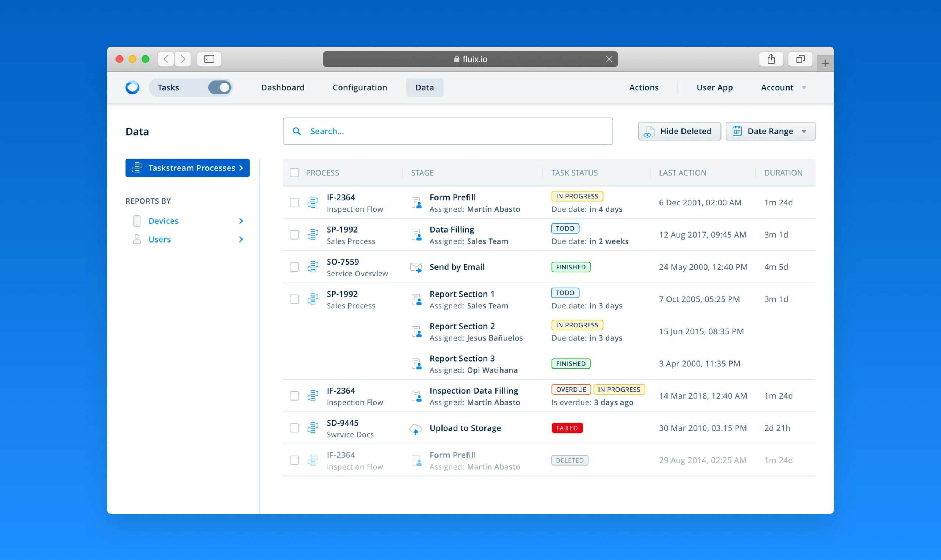This screenshot has height=560, width=941.
Task: Click the Hide Deleted button
Action: coord(679,131)
